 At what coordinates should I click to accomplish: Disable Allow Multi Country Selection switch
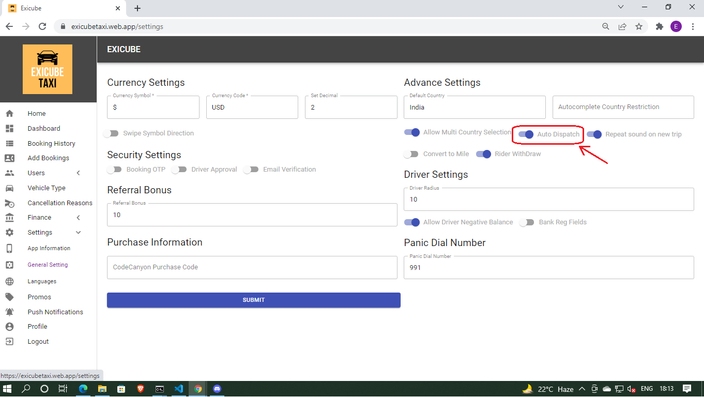click(412, 132)
